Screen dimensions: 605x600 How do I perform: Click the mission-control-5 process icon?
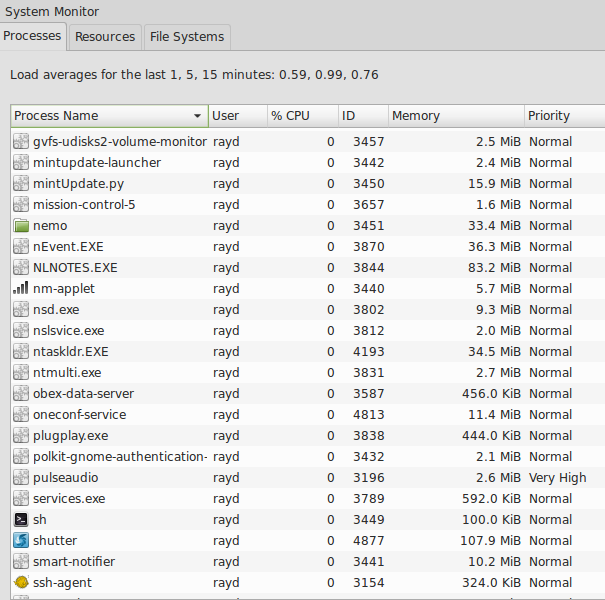(x=21, y=205)
